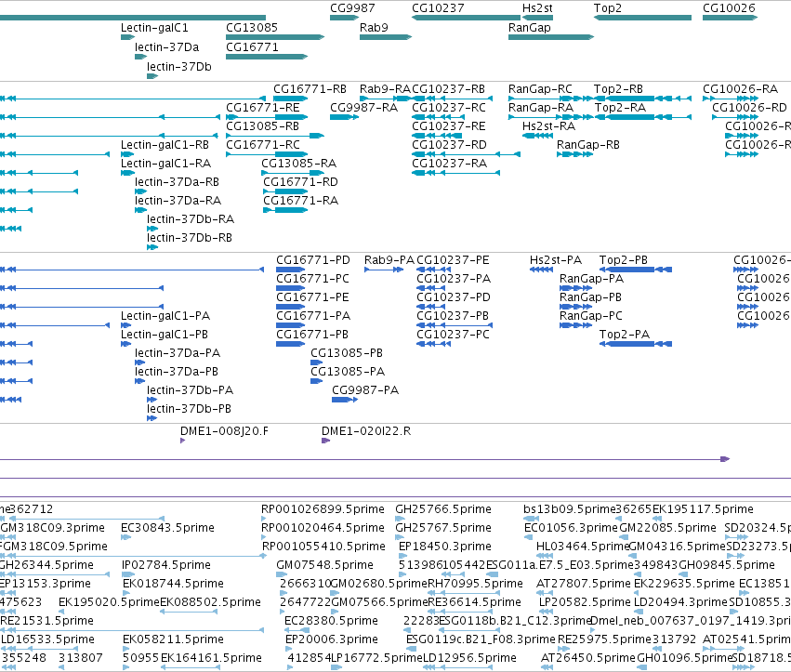Select transcript CG10237-RA label
The height and width of the screenshot is (672, 791).
click(450, 164)
